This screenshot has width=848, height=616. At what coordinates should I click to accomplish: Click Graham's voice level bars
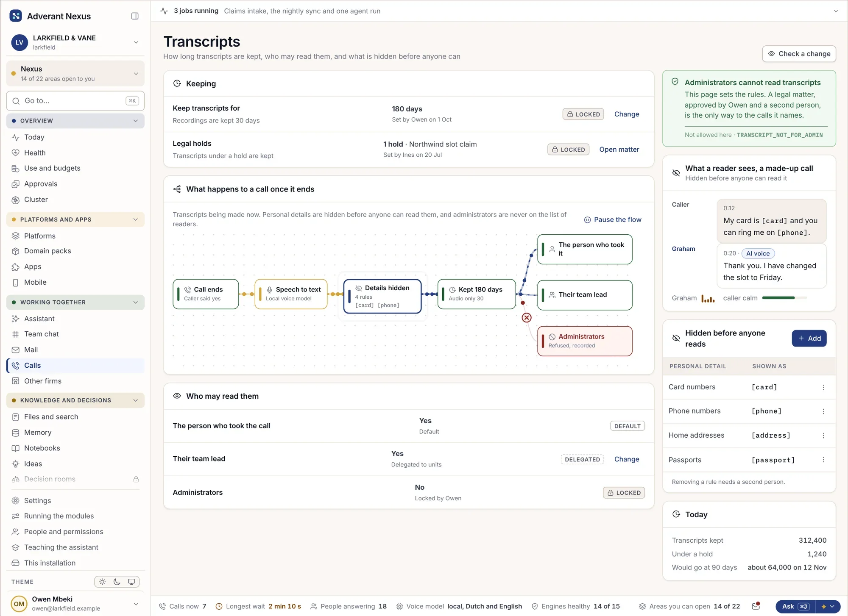pos(708,298)
